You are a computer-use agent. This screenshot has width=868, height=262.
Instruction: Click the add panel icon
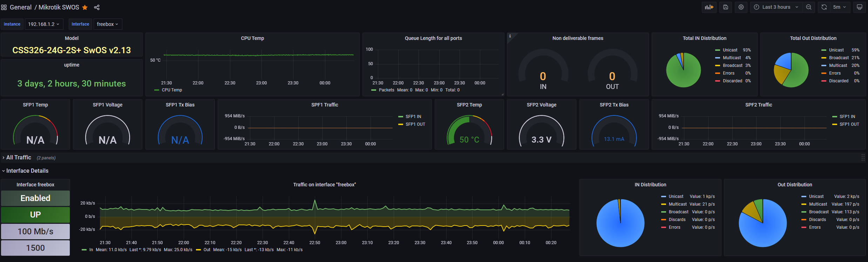(x=709, y=7)
